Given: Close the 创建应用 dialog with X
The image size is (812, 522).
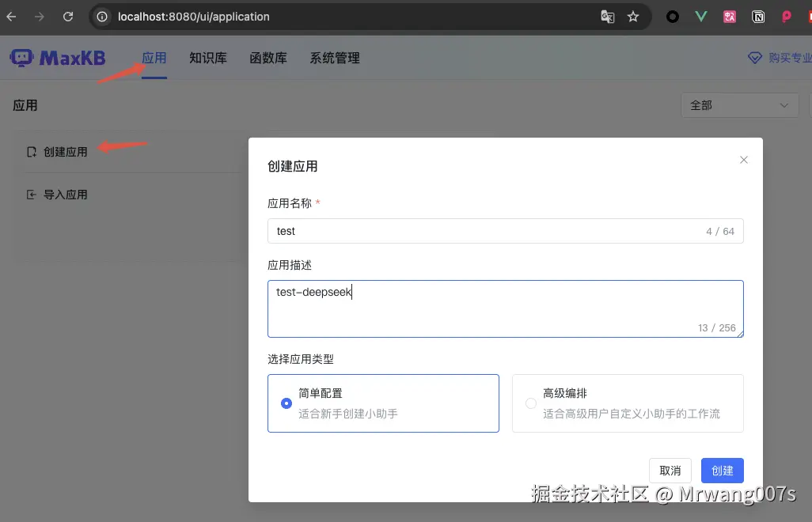Looking at the screenshot, I should click(744, 160).
